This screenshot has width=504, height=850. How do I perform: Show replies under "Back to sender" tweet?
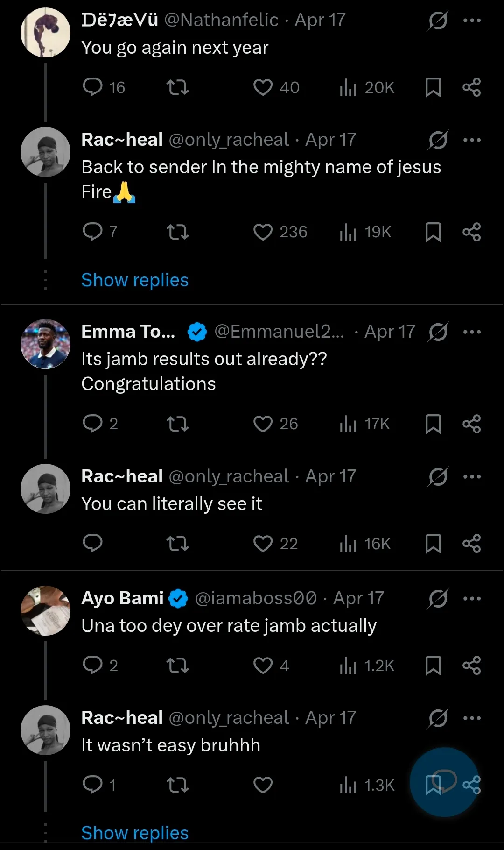tap(135, 280)
